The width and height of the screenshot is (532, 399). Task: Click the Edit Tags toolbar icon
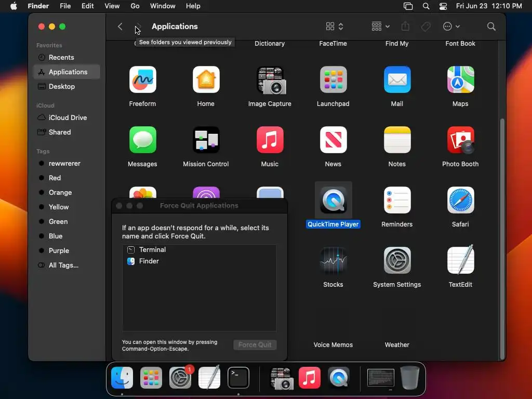[426, 26]
